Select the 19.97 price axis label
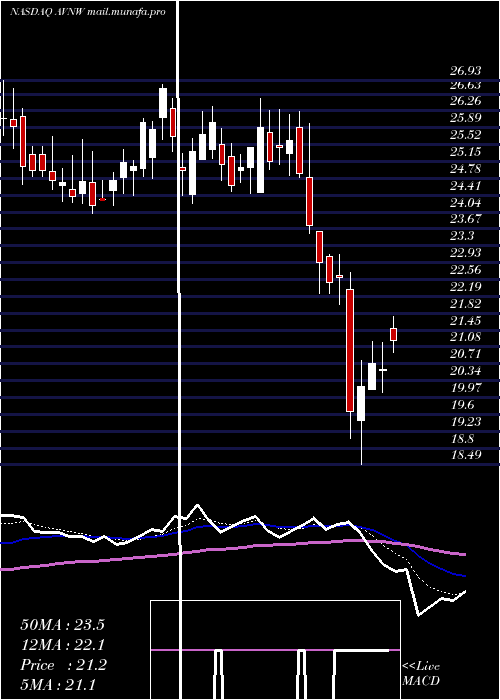500x700 pixels. [x=466, y=388]
